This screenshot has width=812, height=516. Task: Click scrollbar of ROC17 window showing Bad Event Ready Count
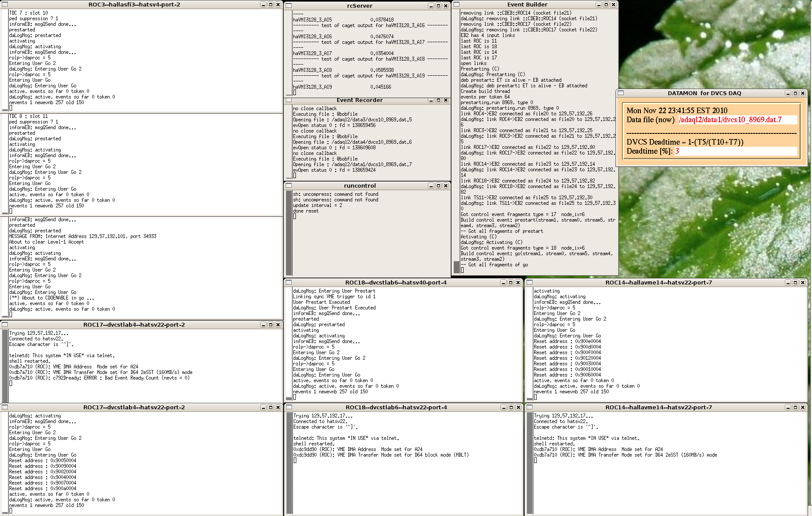pyautogui.click(x=5, y=365)
